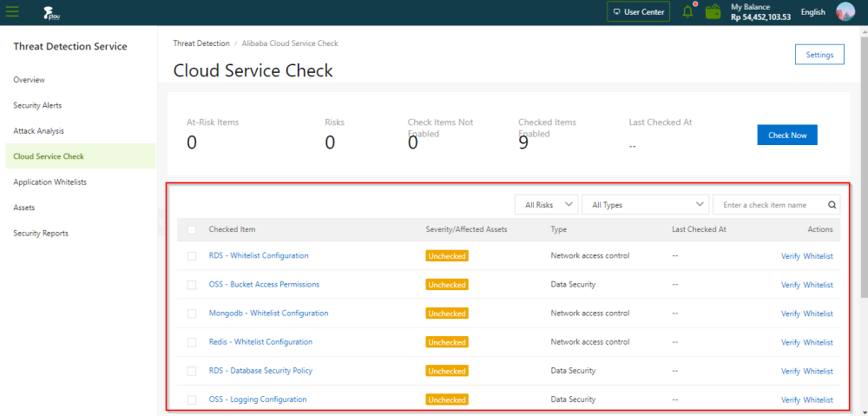Click the Severity/Affected Assets column header

[466, 229]
